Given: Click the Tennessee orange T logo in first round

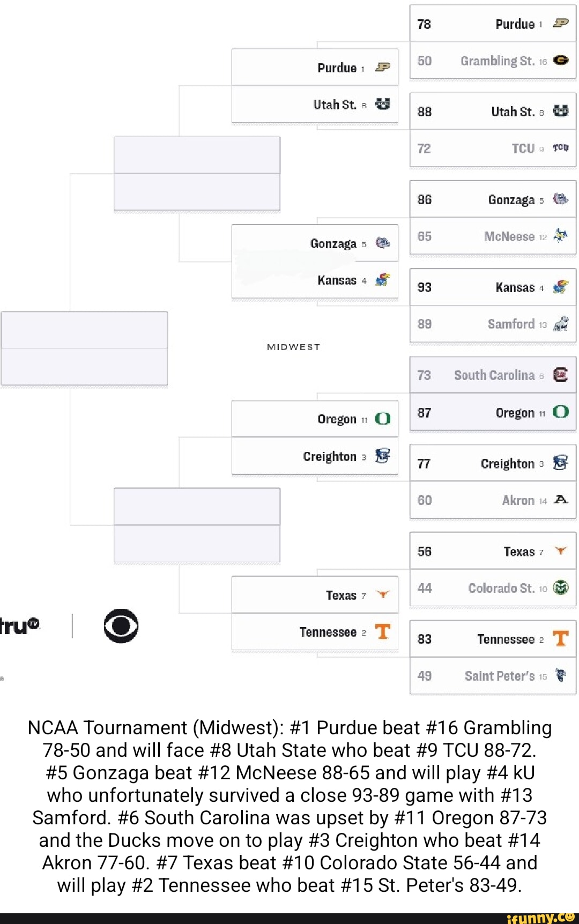Looking at the screenshot, I should 560,638.
